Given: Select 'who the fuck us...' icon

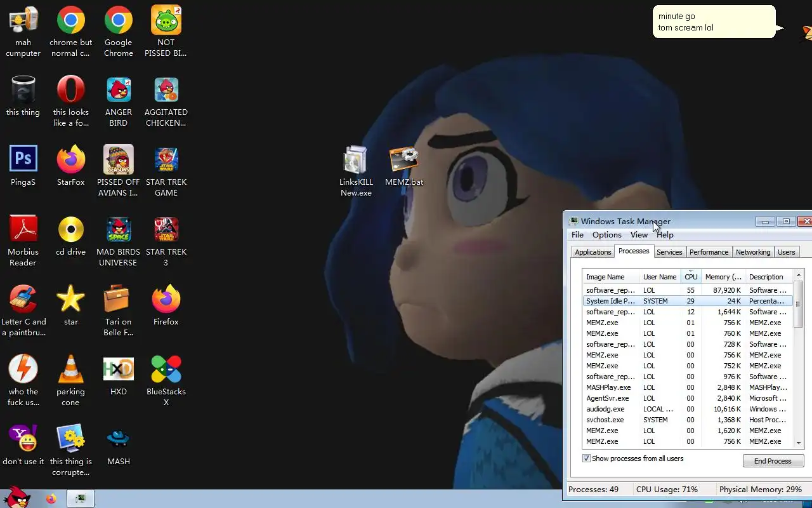Looking at the screenshot, I should 23,381.
